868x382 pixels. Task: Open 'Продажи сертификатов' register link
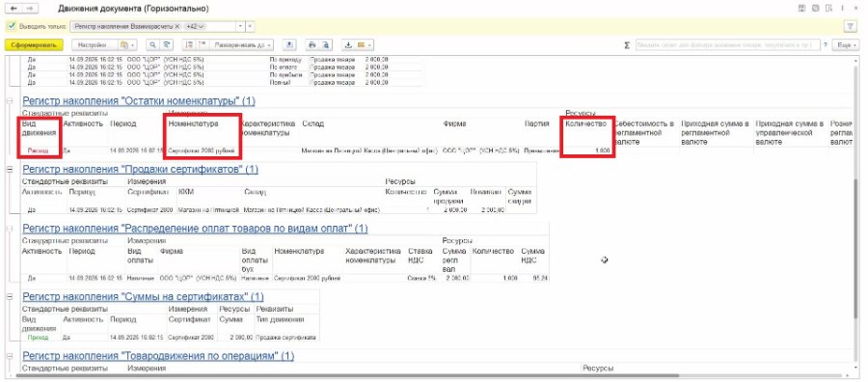pyautogui.click(x=140, y=169)
